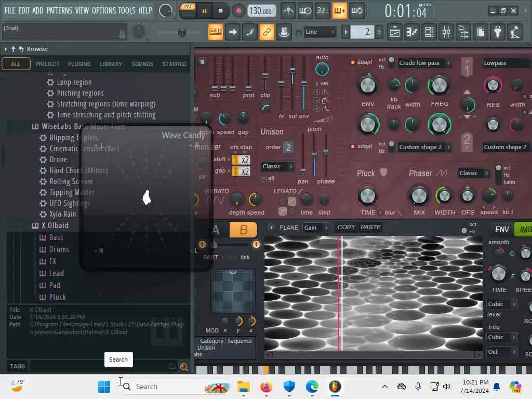Viewport: 532px width, 399px height.
Task: Click the step-edit arrow icon
Action: point(233,32)
